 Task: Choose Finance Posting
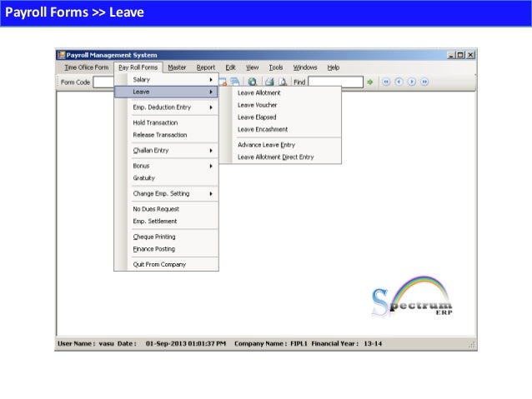pos(166,249)
